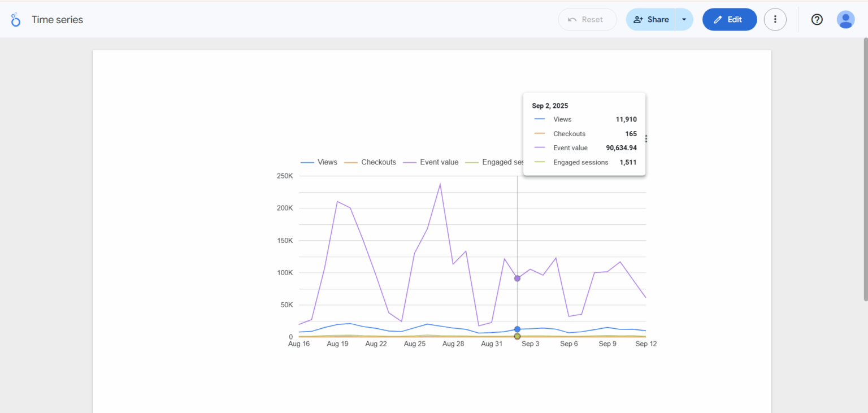The width and height of the screenshot is (868, 413).
Task: Open the Help question mark icon
Action: pyautogui.click(x=816, y=19)
